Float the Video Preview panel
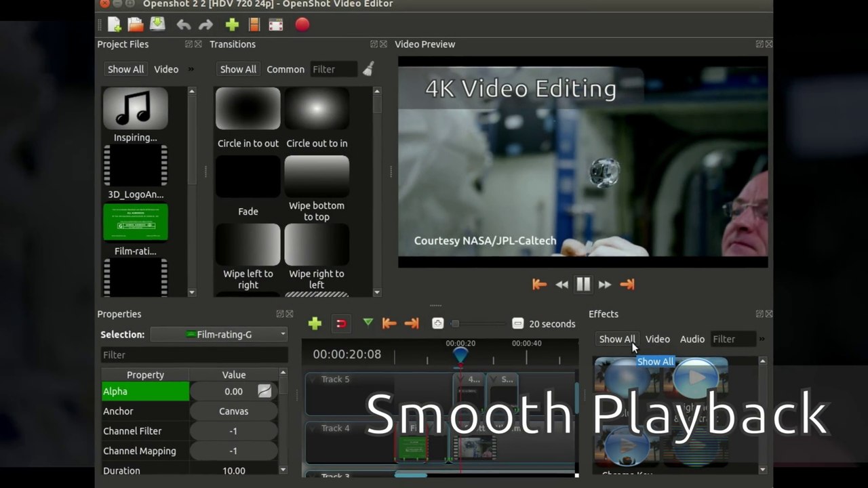868x488 pixels. (x=759, y=44)
